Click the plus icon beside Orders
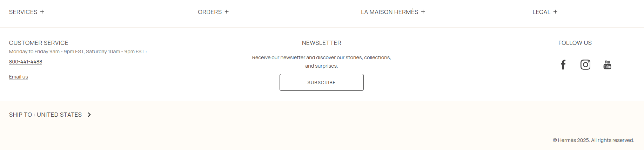This screenshot has height=150, width=644. click(x=227, y=12)
